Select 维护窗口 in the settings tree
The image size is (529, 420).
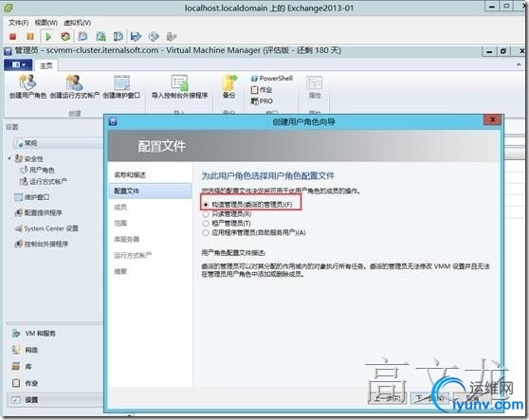click(32, 197)
